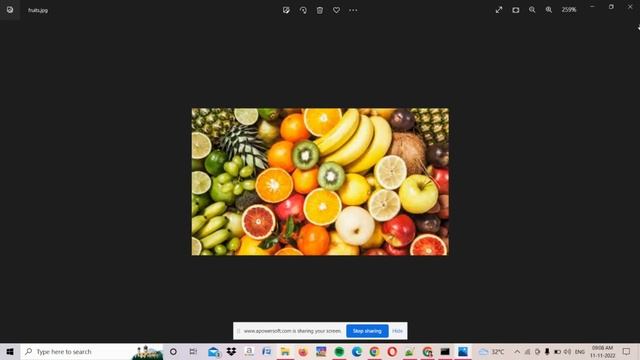Click the Type here to search box

[x=92, y=351]
